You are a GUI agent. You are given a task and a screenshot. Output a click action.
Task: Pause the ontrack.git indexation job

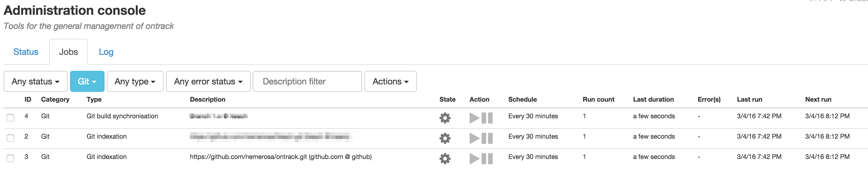point(487,158)
